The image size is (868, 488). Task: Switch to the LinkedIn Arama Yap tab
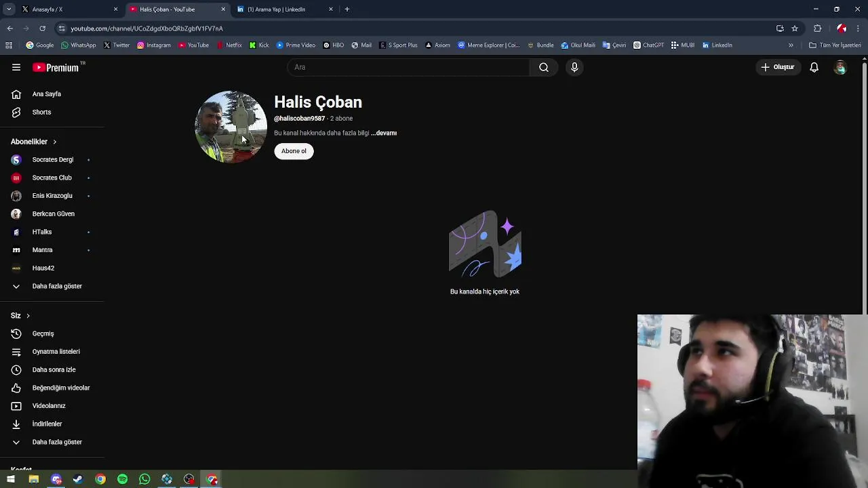(x=285, y=9)
